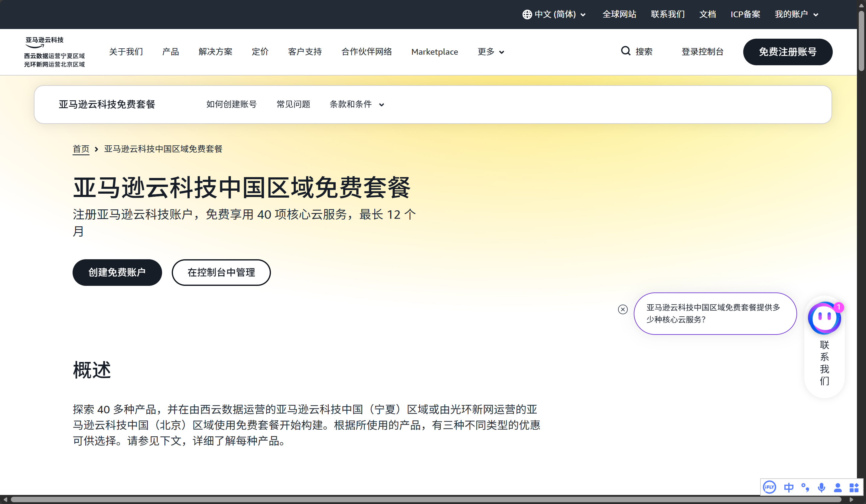Expand the 条款和条件 dropdown
Screen dimensions: 866x504
coord(357,104)
